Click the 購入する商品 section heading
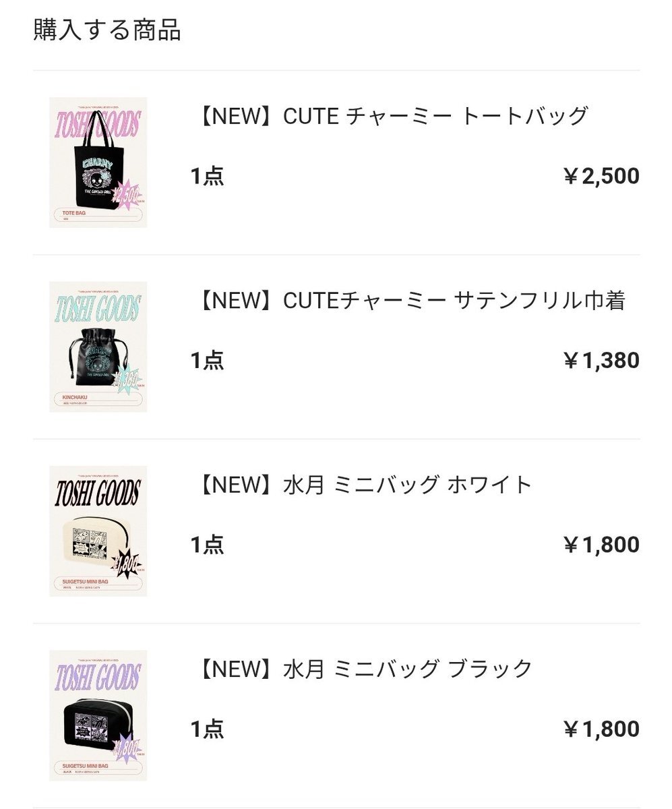Viewport: 672px width, 809px height. click(x=107, y=30)
